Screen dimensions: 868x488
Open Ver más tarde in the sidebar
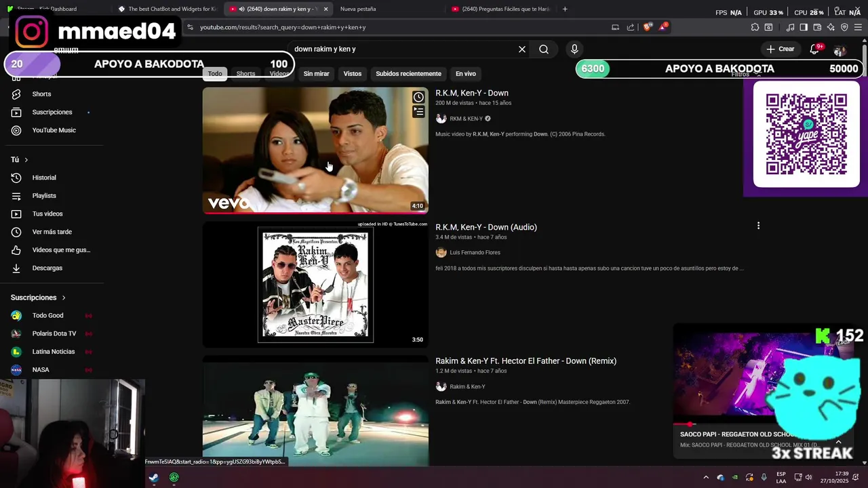coord(52,232)
